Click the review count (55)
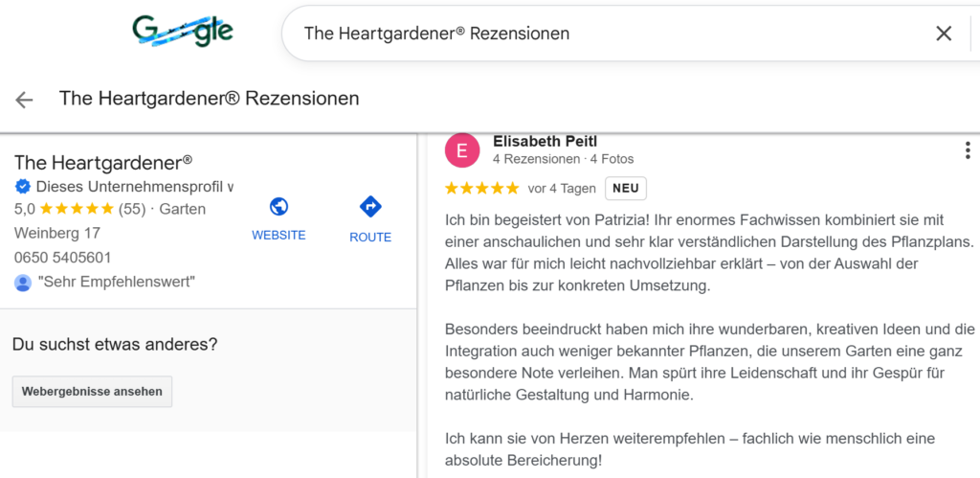Screen dimensions: 980x478 (x=132, y=209)
